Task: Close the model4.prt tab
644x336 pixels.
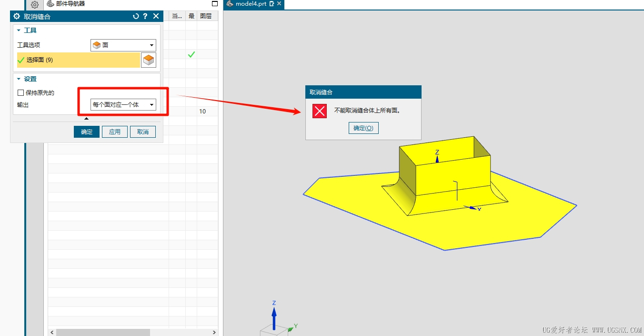Action: pyautogui.click(x=279, y=4)
